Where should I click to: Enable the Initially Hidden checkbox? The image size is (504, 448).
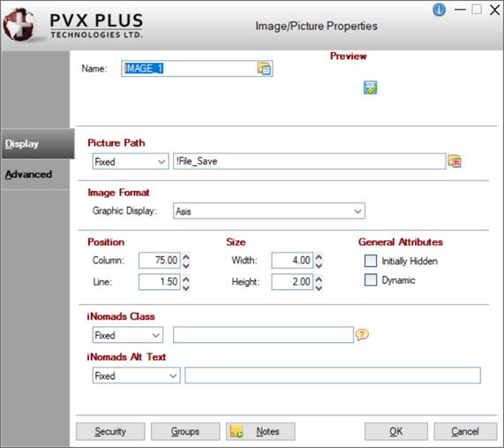[x=371, y=261]
